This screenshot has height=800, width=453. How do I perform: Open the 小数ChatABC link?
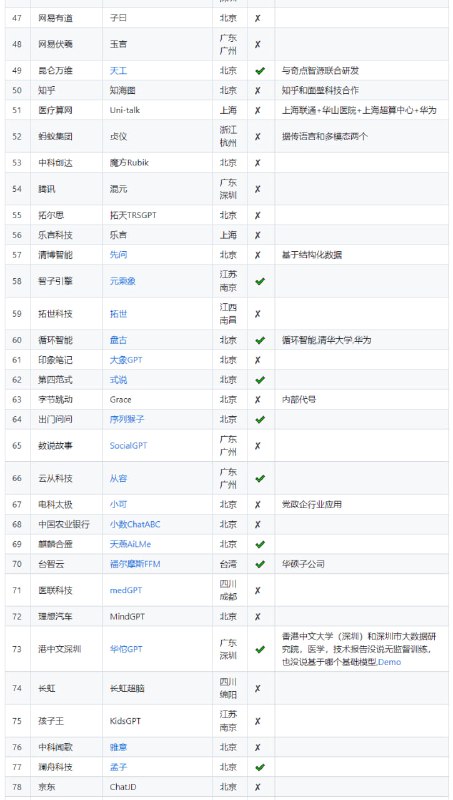point(135,524)
